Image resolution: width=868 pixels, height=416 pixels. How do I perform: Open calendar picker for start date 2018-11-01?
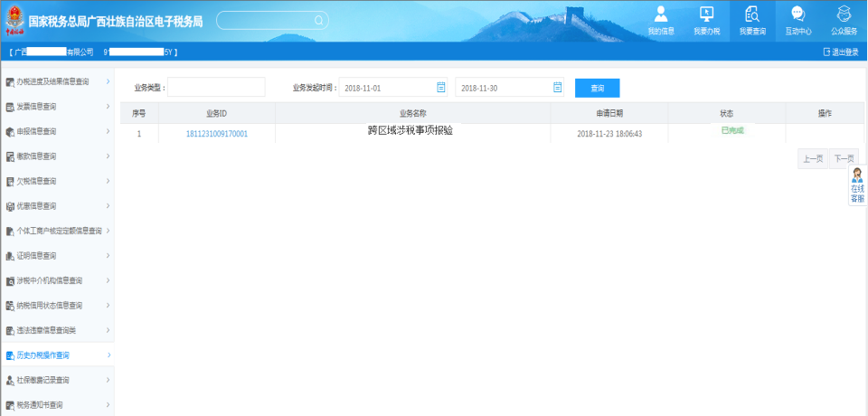pos(441,87)
